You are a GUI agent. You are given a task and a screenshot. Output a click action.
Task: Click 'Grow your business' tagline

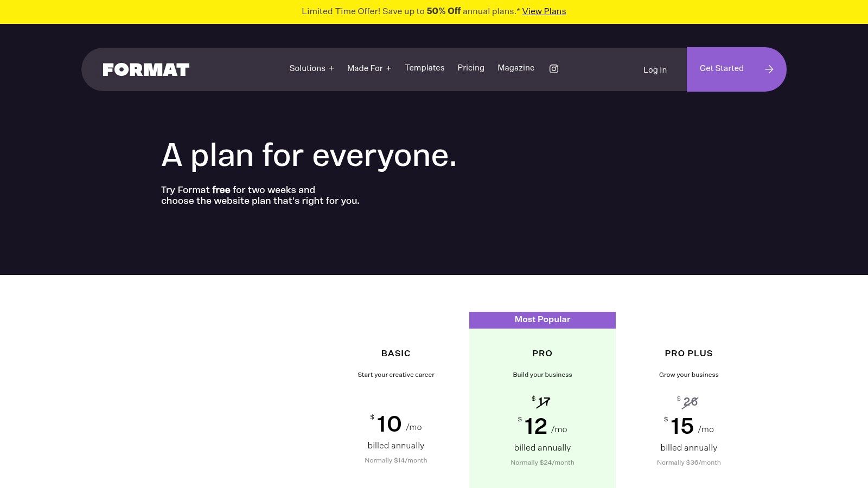click(x=689, y=375)
